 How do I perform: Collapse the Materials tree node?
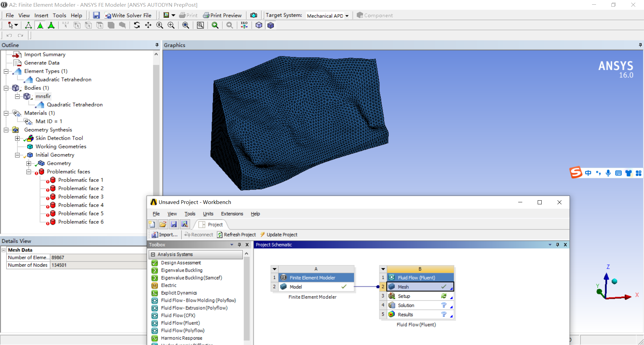[x=6, y=113]
